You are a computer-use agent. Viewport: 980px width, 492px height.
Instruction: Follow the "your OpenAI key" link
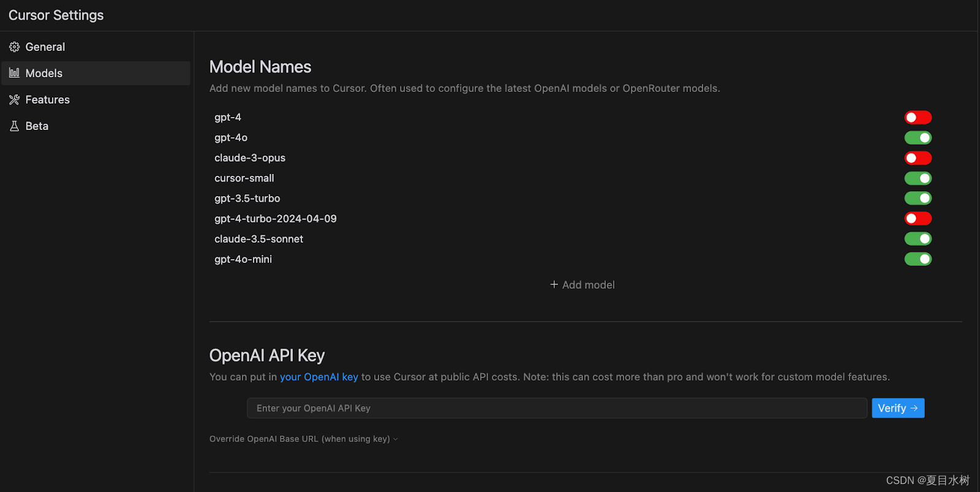pyautogui.click(x=319, y=377)
